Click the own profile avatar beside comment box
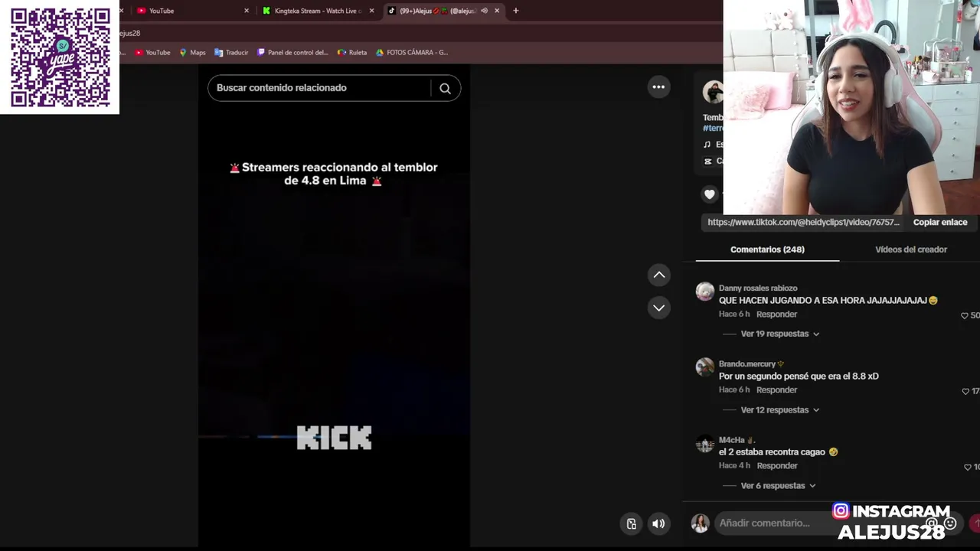This screenshot has height=551, width=980. click(x=700, y=523)
